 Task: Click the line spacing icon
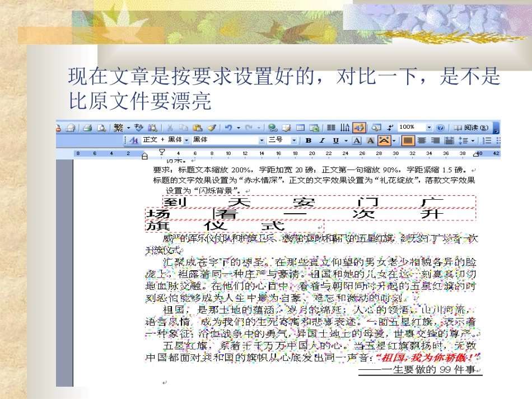pyautogui.click(x=463, y=140)
